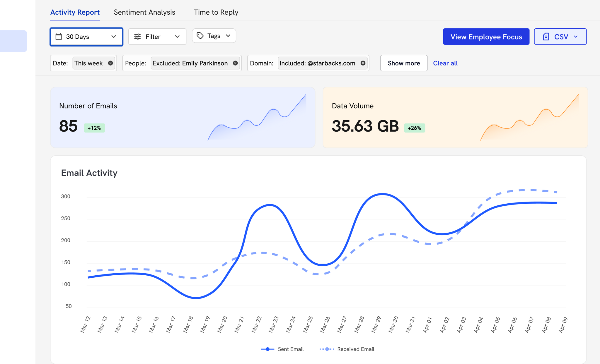This screenshot has height=364, width=600.
Task: Click the Clear all link
Action: [x=445, y=63]
